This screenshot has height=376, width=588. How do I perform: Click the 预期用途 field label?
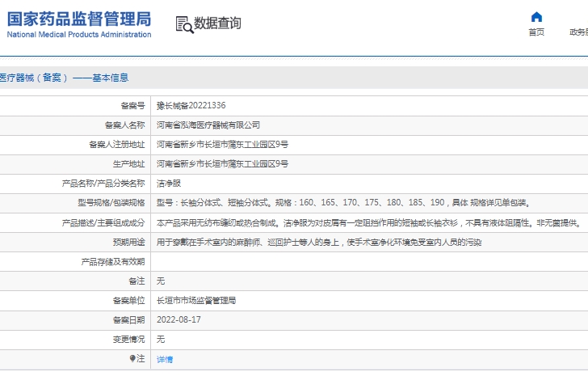coord(129,243)
